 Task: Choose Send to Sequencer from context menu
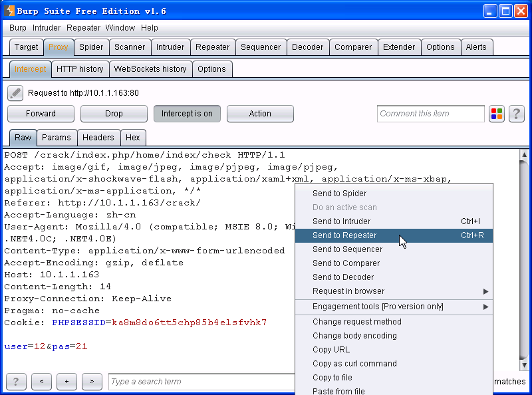[x=394, y=249]
